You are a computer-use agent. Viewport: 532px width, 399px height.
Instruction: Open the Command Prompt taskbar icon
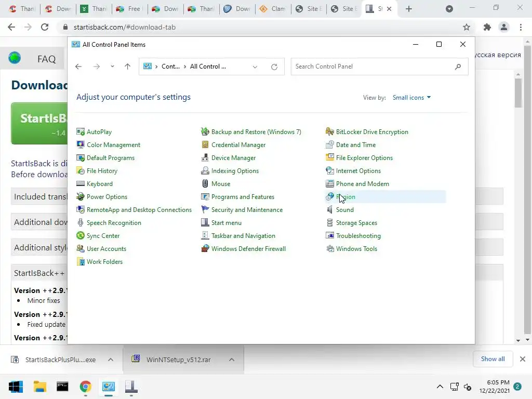click(x=62, y=387)
